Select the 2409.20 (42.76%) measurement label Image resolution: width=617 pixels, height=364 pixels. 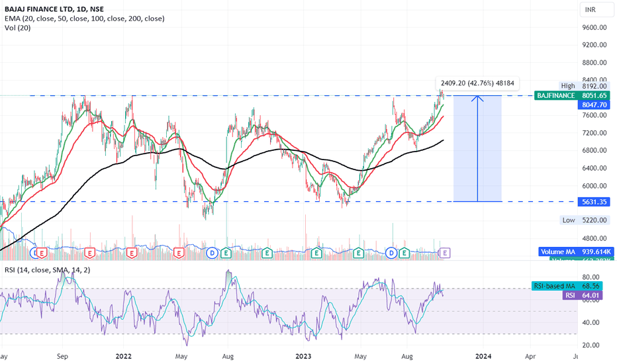[477, 83]
